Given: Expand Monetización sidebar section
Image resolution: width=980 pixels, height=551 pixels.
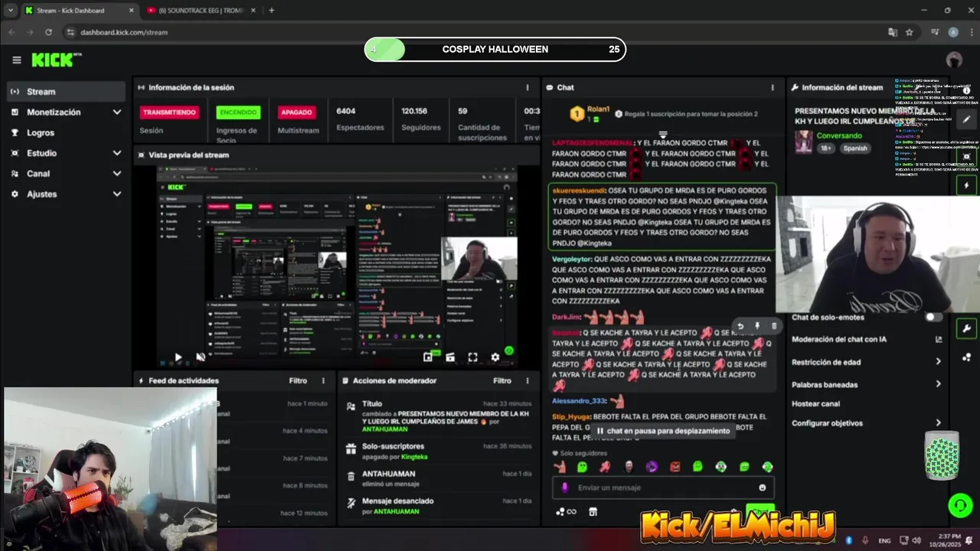Looking at the screenshot, I should click(x=116, y=112).
